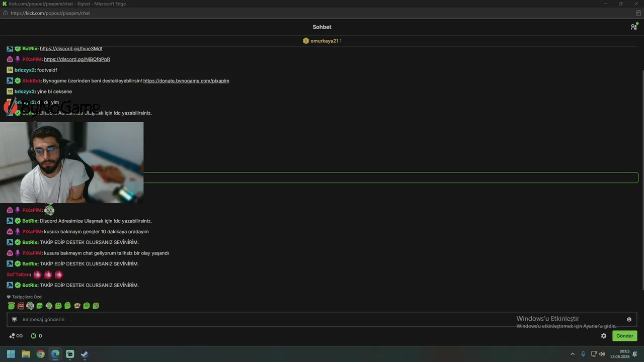
Task: Click the channel points infinity icon
Action: (16, 336)
